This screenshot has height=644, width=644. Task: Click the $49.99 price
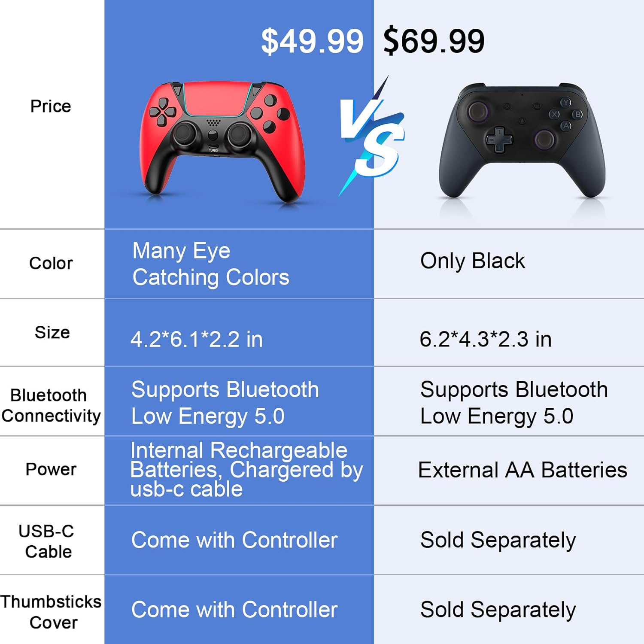(312, 41)
